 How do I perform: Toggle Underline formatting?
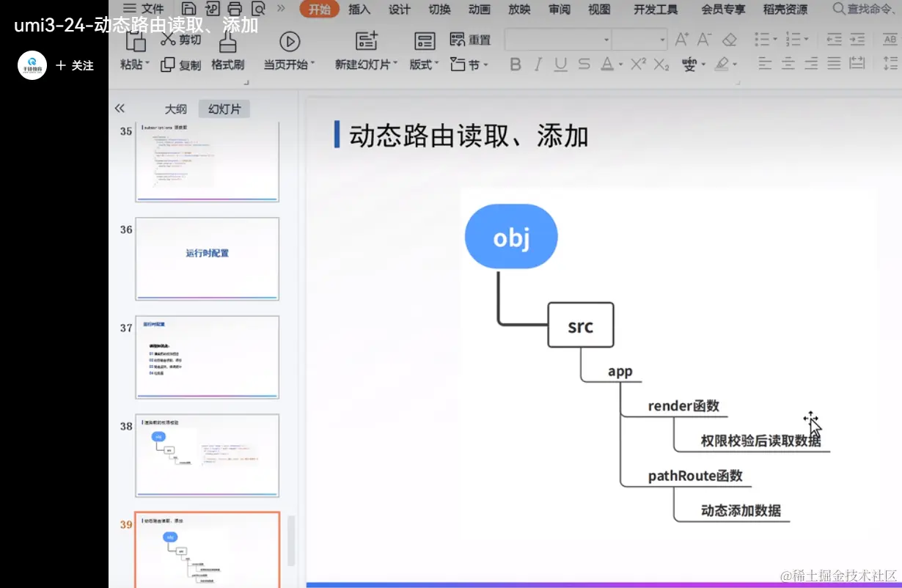561,65
